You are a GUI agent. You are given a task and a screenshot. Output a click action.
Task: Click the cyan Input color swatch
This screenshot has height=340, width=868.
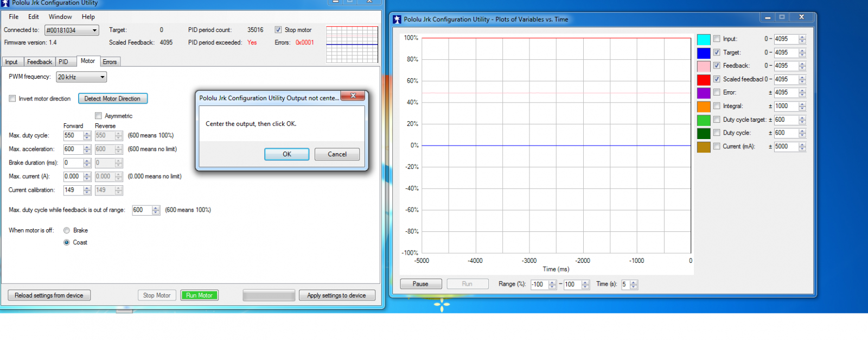704,39
